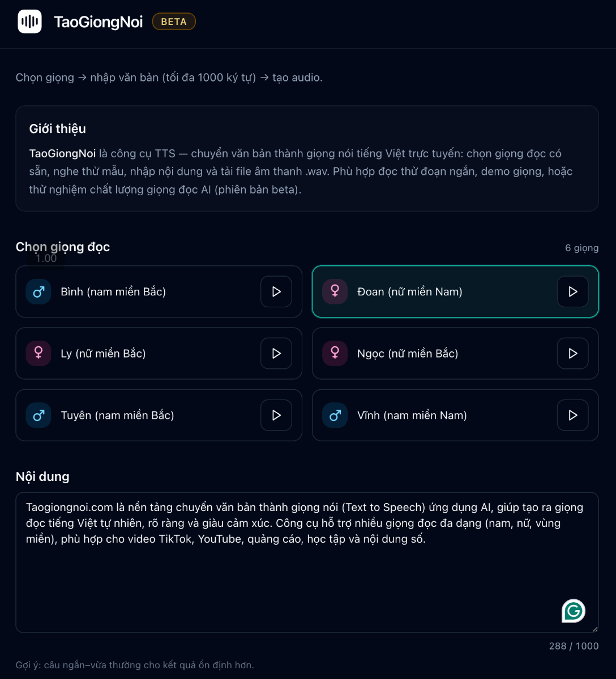616x679 pixels.
Task: Click the female gender icon for Ngọc
Action: coord(335,353)
